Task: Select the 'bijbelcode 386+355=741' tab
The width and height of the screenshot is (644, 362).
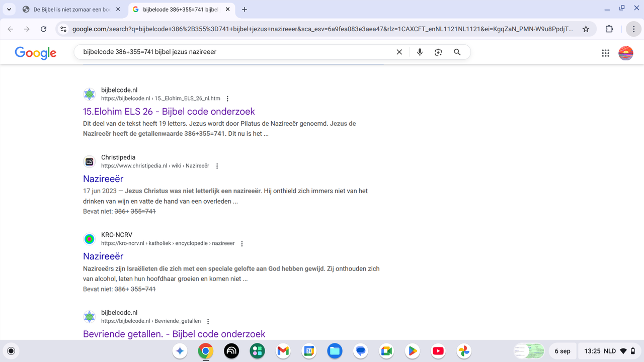Action: pos(180,10)
